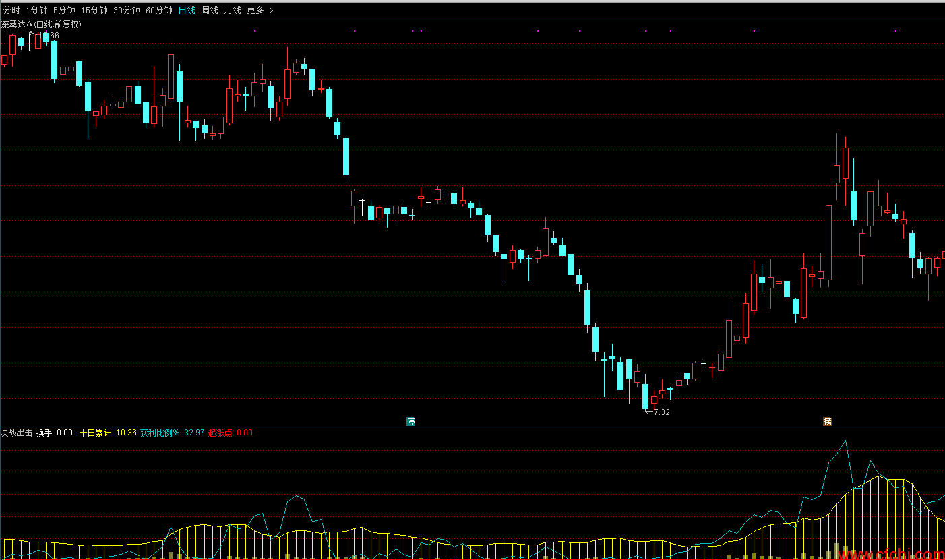The width and height of the screenshot is (945, 560).
Task: Open the 15分钟 period tab
Action: 94,10
